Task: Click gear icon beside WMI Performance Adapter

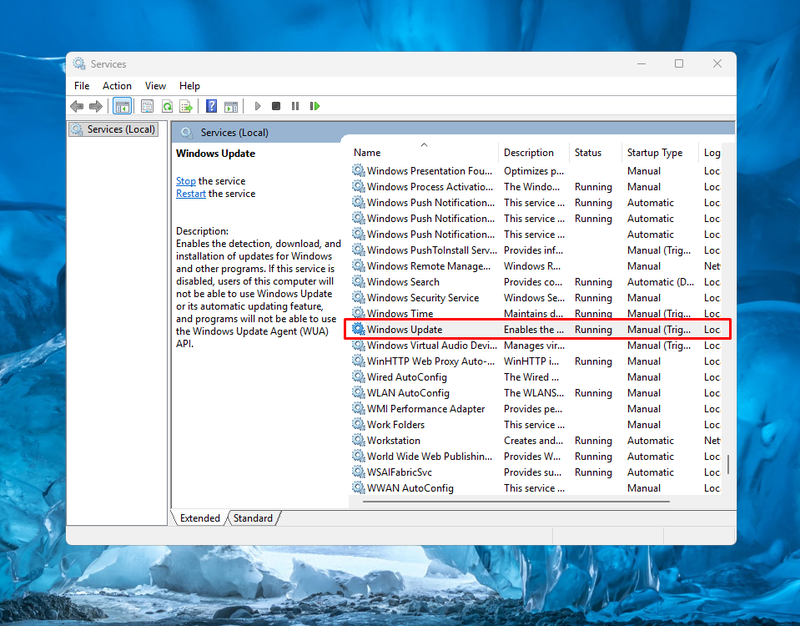Action: point(359,408)
